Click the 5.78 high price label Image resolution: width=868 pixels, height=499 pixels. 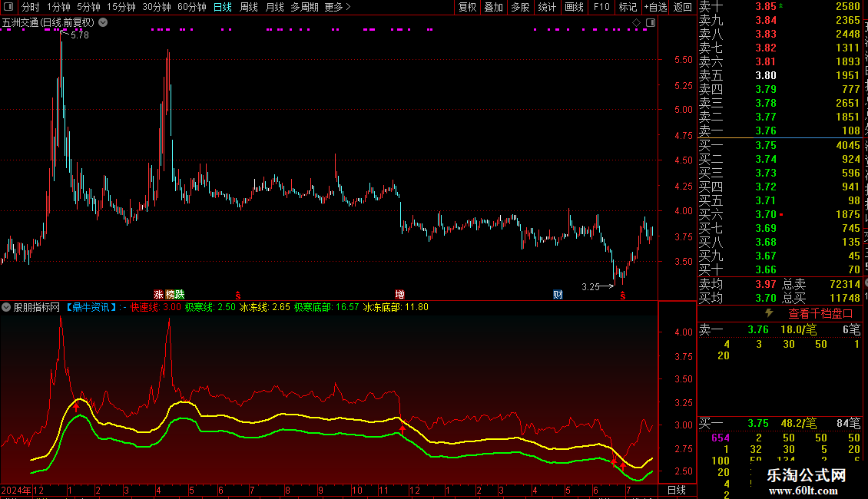click(80, 35)
